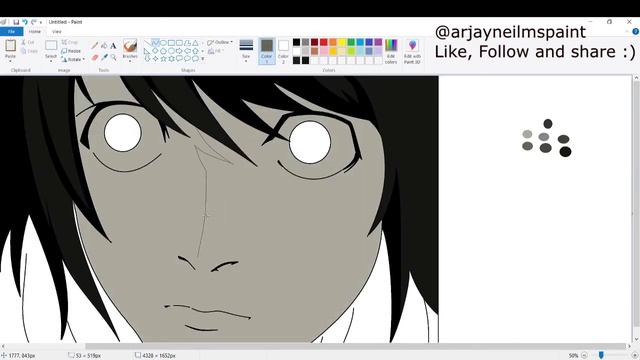
Task: Open Customize Quick Access Toolbar dropdown
Action: (41, 22)
